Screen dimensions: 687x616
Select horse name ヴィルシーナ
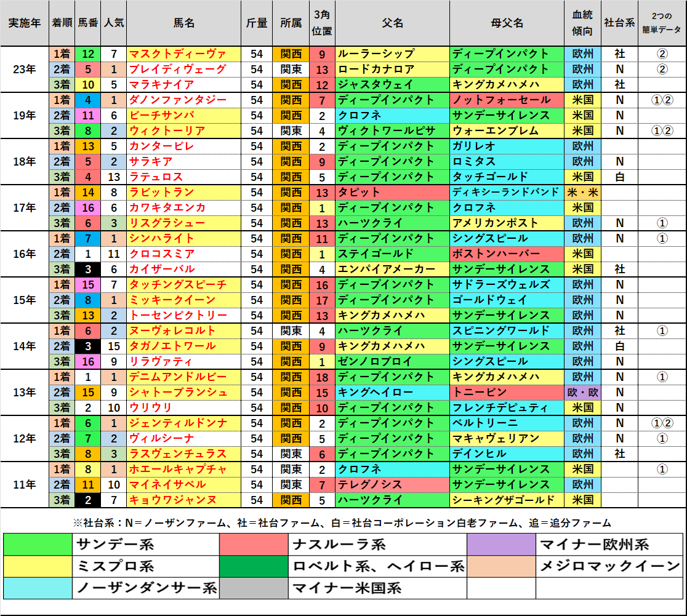(x=183, y=439)
